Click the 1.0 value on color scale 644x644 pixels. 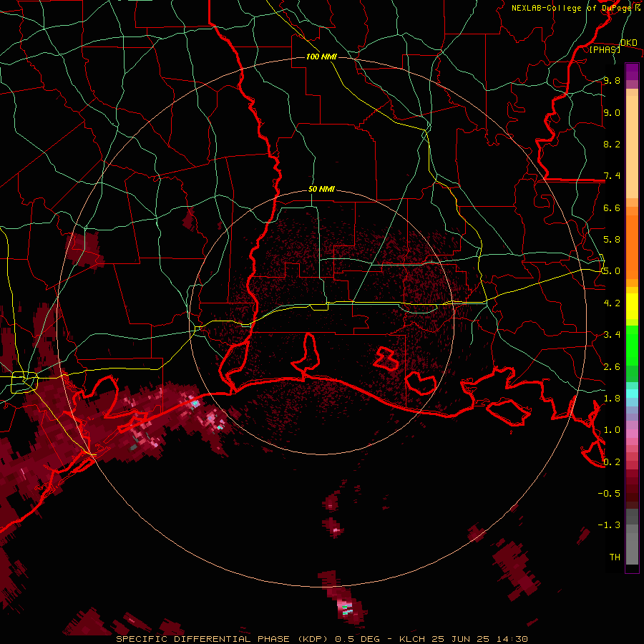point(612,430)
